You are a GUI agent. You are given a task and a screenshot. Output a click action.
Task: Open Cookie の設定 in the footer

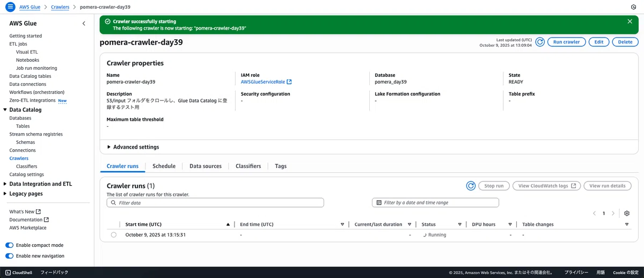point(626,273)
